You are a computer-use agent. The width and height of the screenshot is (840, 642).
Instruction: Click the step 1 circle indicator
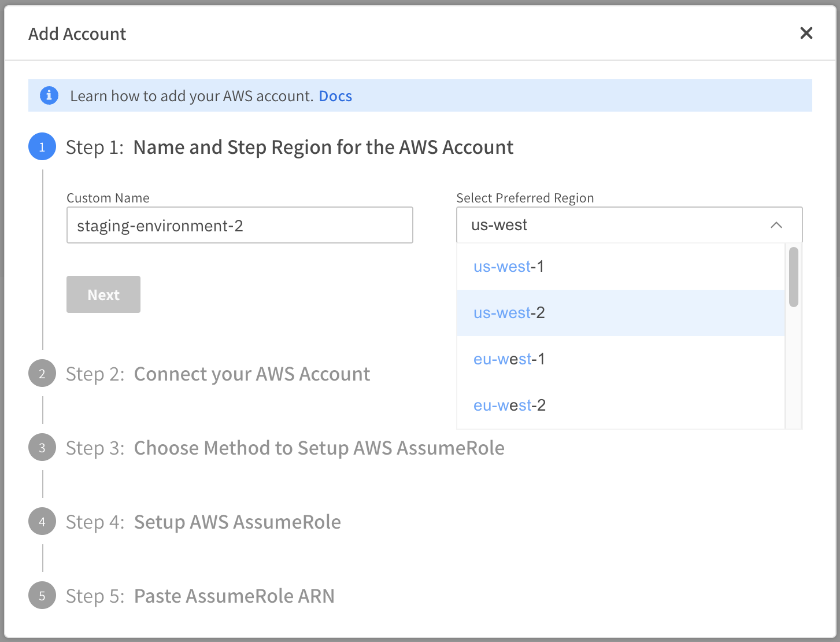[x=42, y=147]
